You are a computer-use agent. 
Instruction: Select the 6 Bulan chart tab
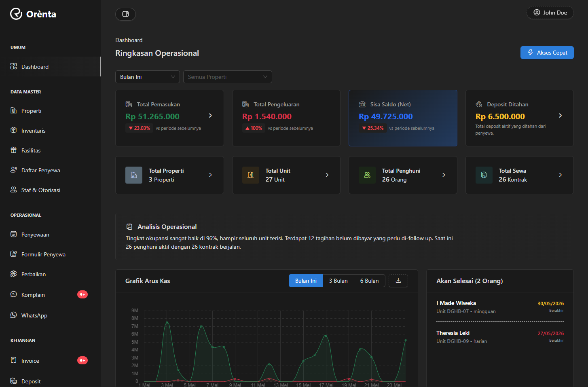pos(370,281)
